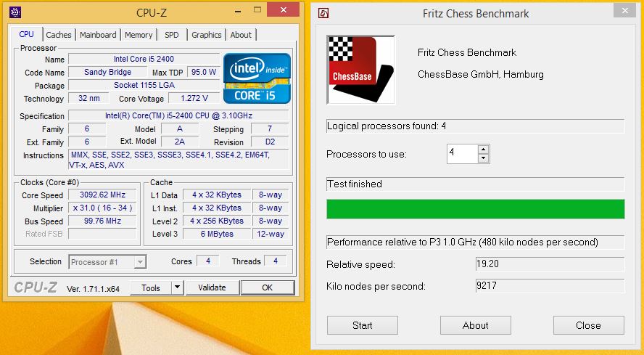The image size is (644, 355).
Task: Click the Code Name value Sandy Bridge
Action: coord(107,72)
